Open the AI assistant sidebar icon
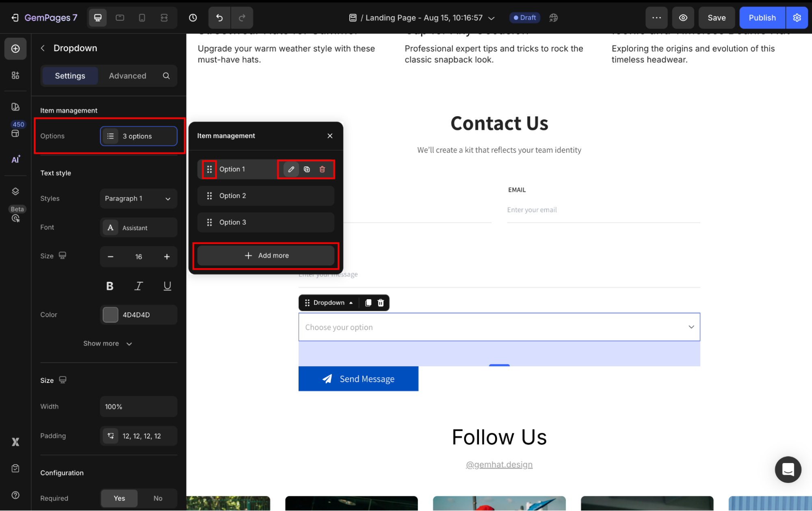Screen dimensions: 812x511 point(15,159)
